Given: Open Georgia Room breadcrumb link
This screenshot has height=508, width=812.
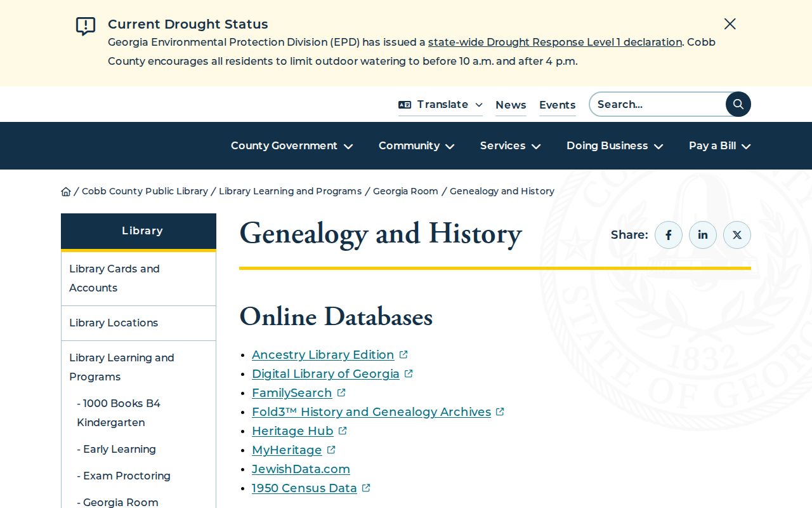Looking at the screenshot, I should pyautogui.click(x=405, y=191).
